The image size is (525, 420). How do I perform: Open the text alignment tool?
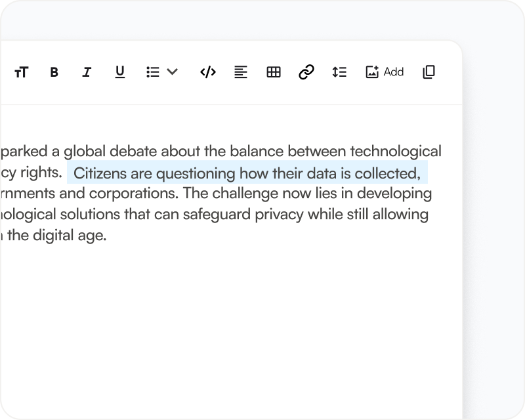click(240, 72)
